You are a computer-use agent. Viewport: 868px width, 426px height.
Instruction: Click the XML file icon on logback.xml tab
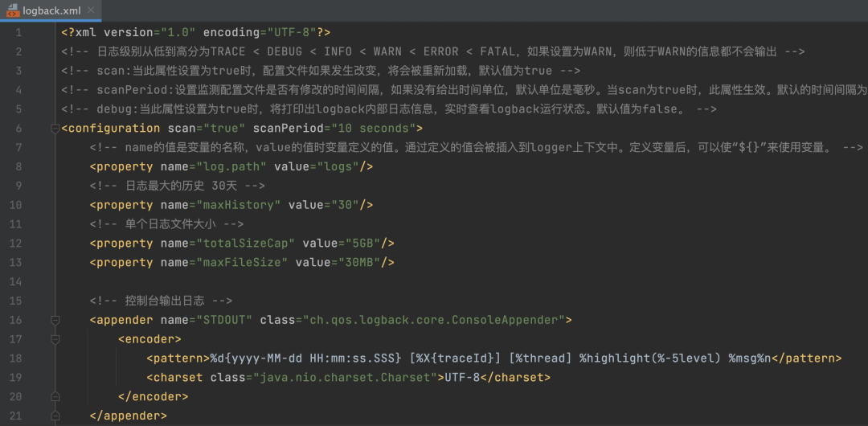click(x=13, y=10)
